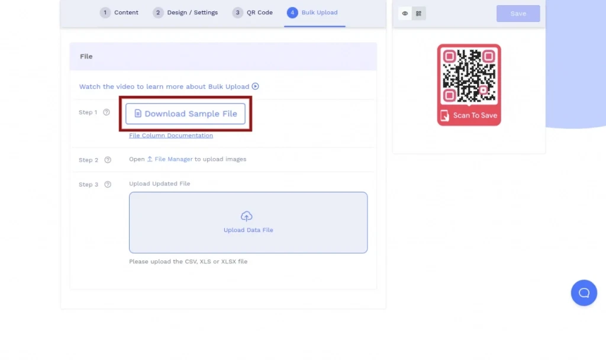
Task: Go to the Content step tab
Action: pos(120,12)
